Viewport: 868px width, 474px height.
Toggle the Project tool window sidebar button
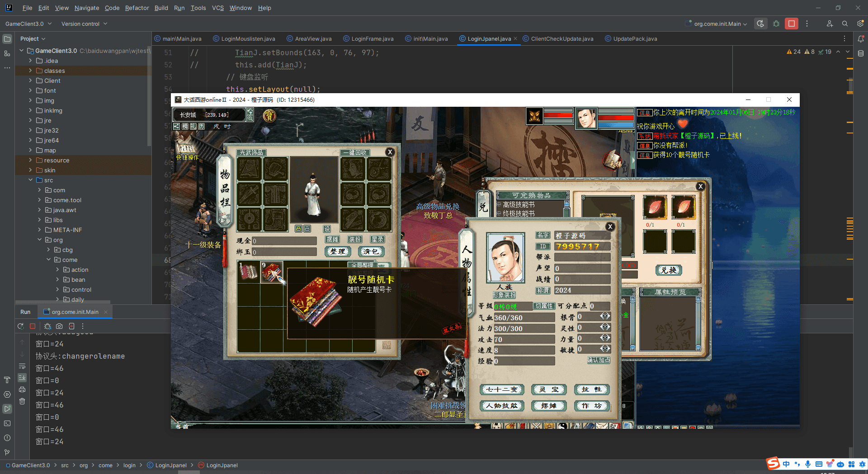pyautogui.click(x=7, y=39)
